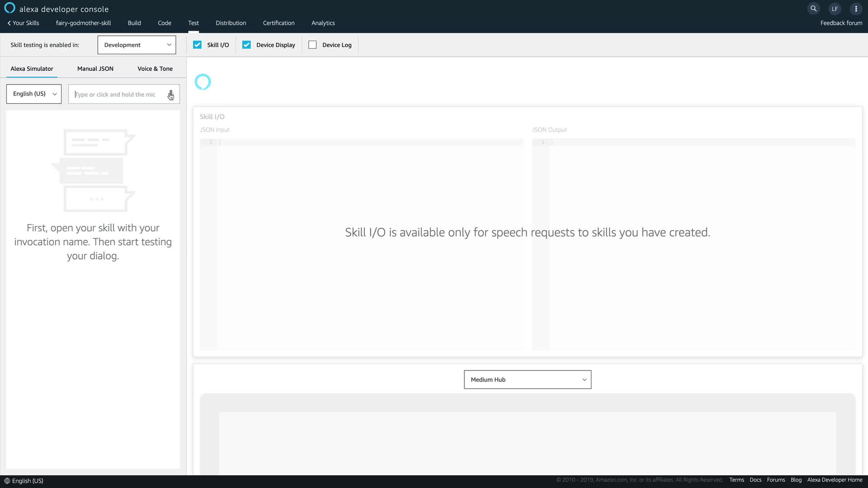Uncheck the Skill I/O checkbox

pos(197,45)
